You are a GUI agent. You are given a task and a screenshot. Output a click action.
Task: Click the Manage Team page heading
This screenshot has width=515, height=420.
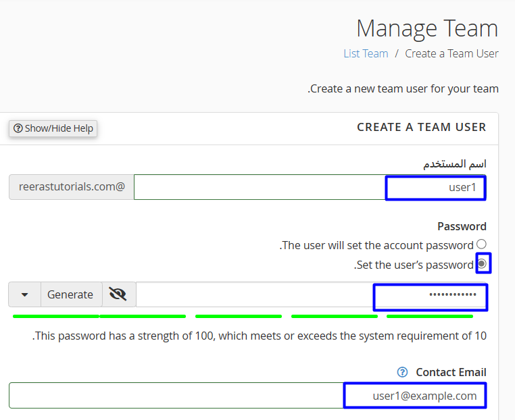[x=426, y=28]
